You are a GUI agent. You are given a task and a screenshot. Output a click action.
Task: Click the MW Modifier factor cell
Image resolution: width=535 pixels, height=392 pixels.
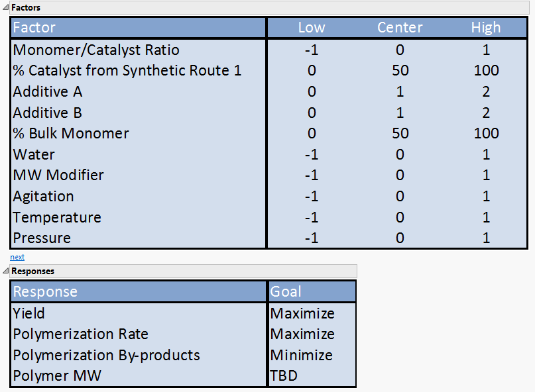58,175
